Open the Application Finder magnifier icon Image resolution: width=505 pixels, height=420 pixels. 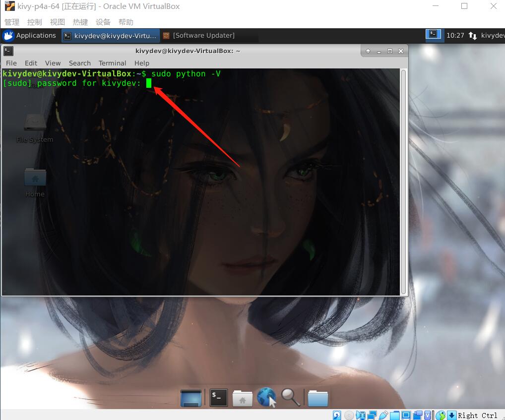(x=291, y=397)
